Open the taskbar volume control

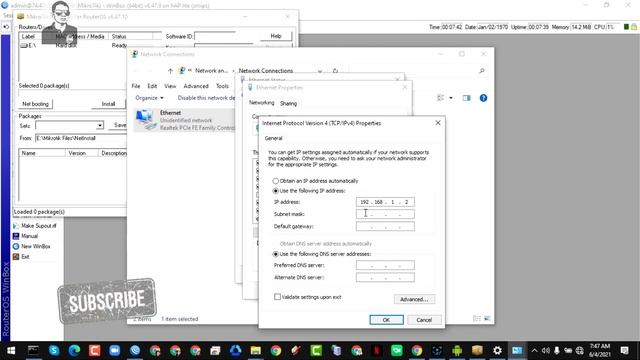[x=545, y=351]
